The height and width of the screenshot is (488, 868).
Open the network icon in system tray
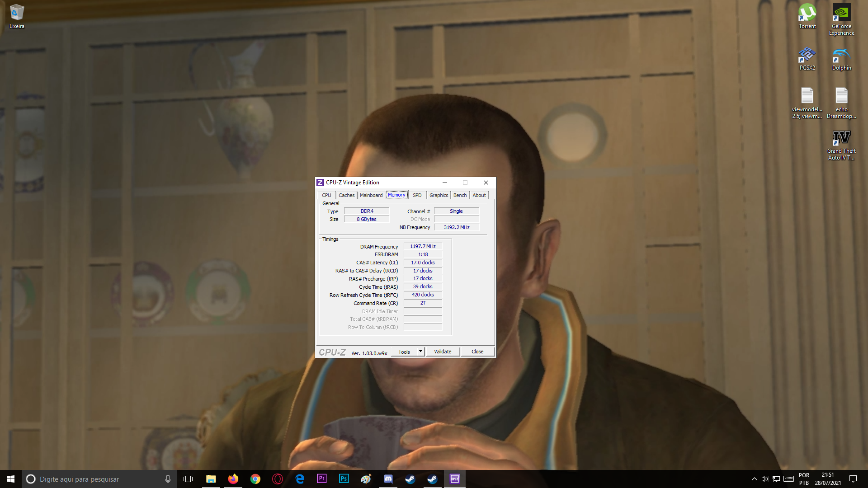pos(776,479)
